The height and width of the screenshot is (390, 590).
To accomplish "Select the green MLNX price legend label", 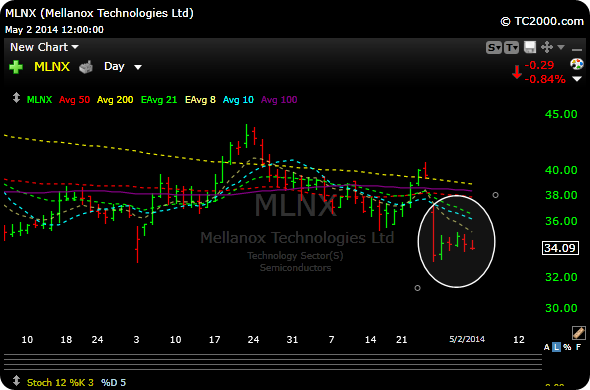I will 40,100.
